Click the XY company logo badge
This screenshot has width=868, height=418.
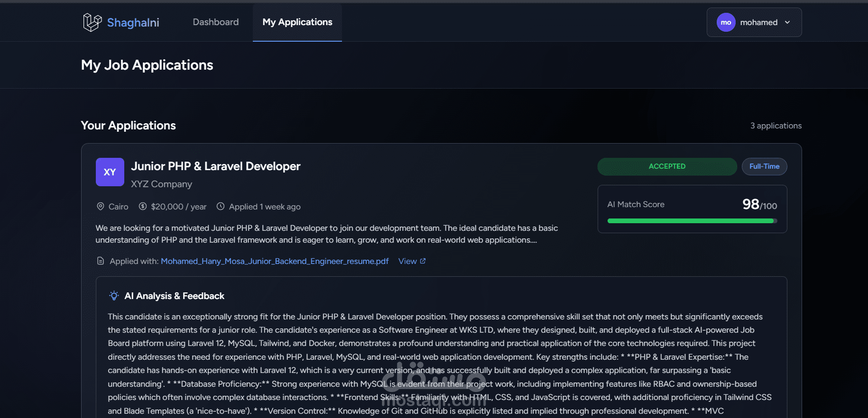click(110, 172)
